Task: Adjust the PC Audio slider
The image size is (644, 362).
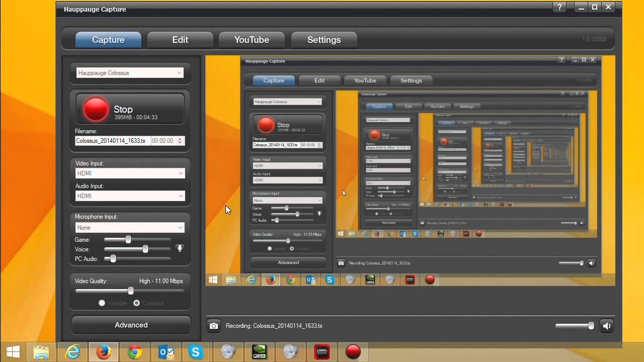Action: coord(113,258)
